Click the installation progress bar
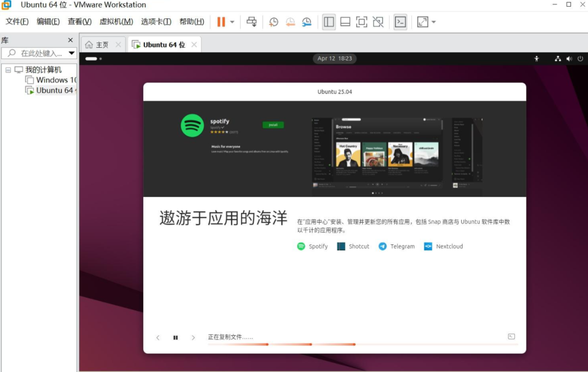Screen dimensions: 588x372 (x=363, y=345)
